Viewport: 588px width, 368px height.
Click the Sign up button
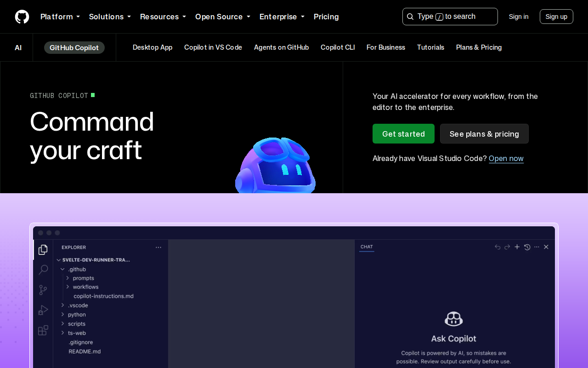[556, 17]
